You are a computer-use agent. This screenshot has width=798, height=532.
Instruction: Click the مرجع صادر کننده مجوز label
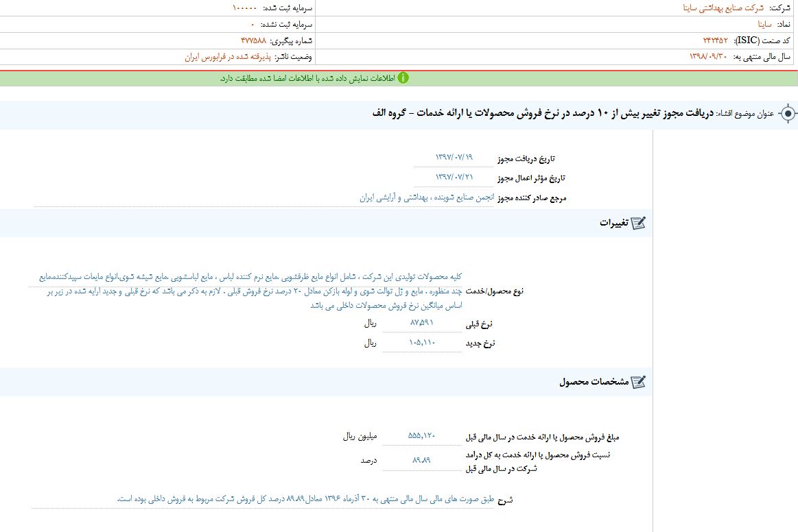(532, 198)
